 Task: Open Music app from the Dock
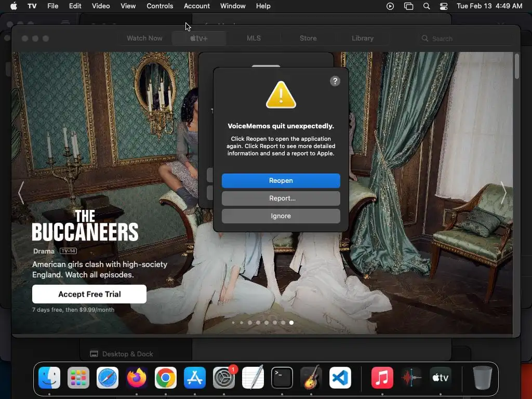[382, 377]
